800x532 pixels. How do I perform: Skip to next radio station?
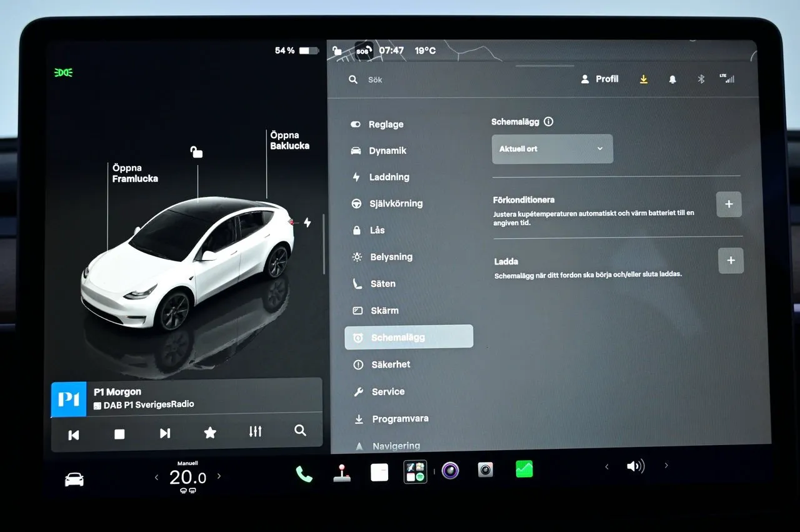tap(165, 433)
